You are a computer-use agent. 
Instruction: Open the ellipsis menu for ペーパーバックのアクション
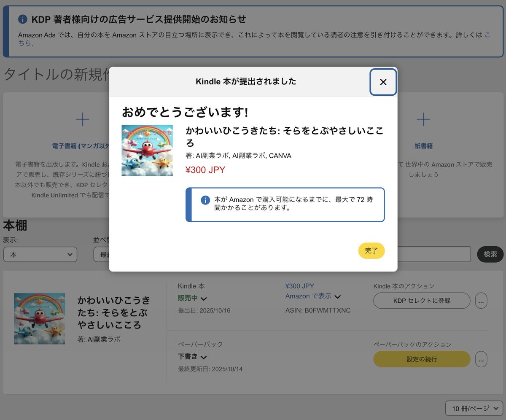[481, 359]
